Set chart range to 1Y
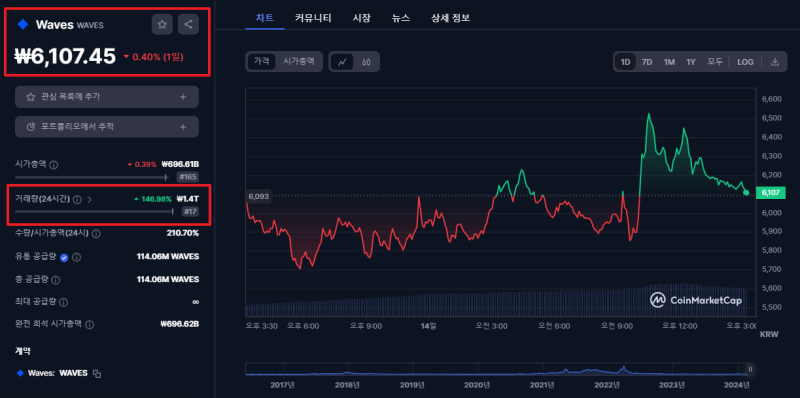Viewport: 800px width, 398px height. (x=691, y=62)
